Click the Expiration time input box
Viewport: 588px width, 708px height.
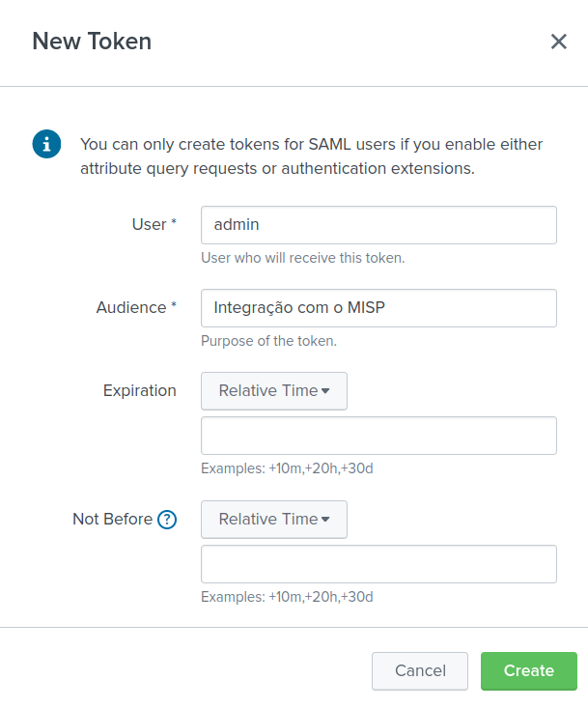378,436
